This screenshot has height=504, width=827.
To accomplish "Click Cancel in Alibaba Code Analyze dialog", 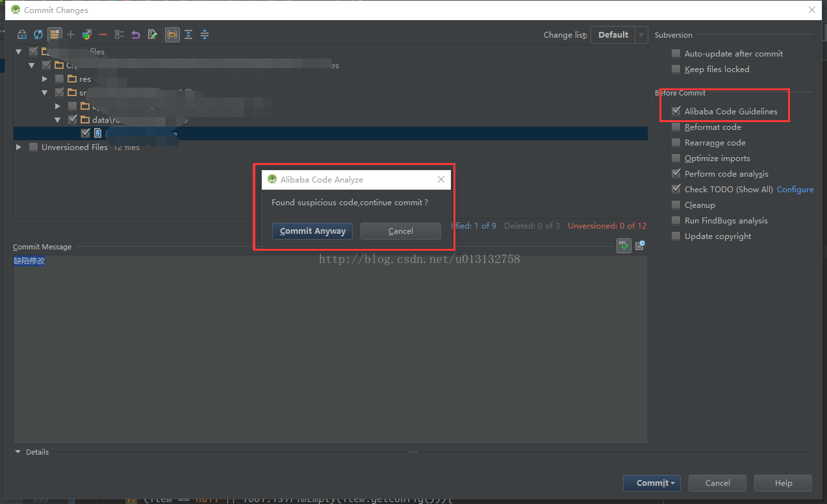I will click(400, 231).
